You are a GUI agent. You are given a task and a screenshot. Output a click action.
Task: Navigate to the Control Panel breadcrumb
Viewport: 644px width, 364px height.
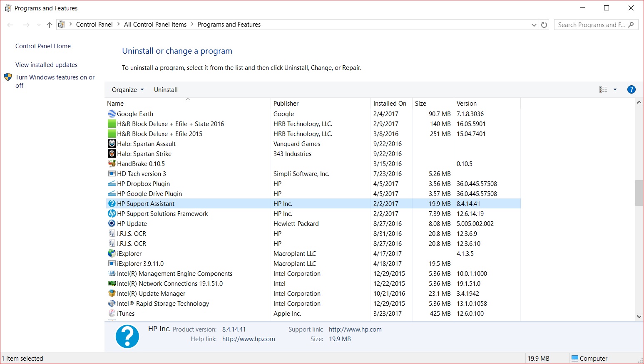click(x=94, y=24)
